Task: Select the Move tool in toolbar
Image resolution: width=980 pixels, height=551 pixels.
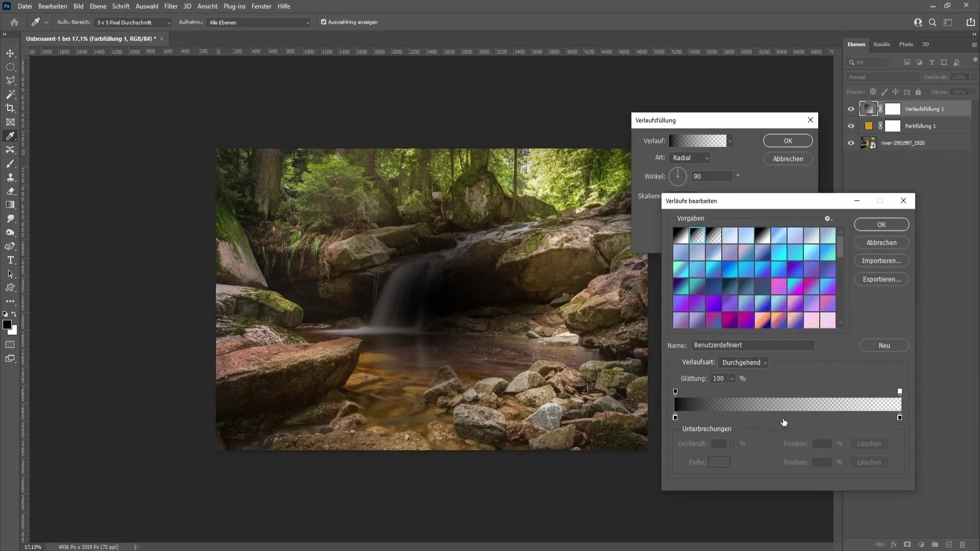Action: [x=10, y=53]
